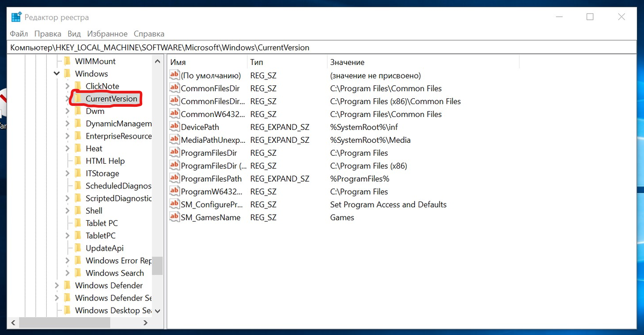Expand the EnterpriseResource key
644x335 pixels.
point(67,136)
